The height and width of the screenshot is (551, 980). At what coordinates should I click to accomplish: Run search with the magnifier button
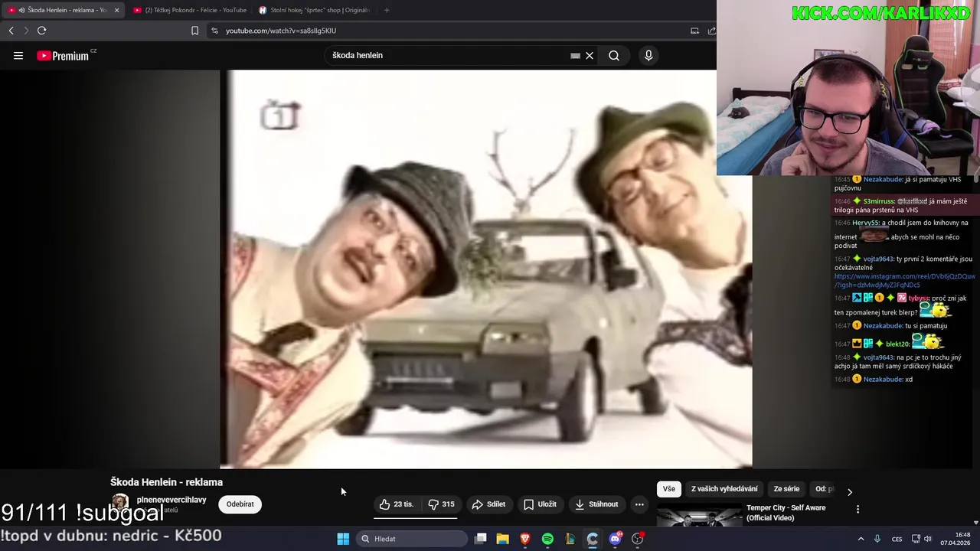[614, 55]
